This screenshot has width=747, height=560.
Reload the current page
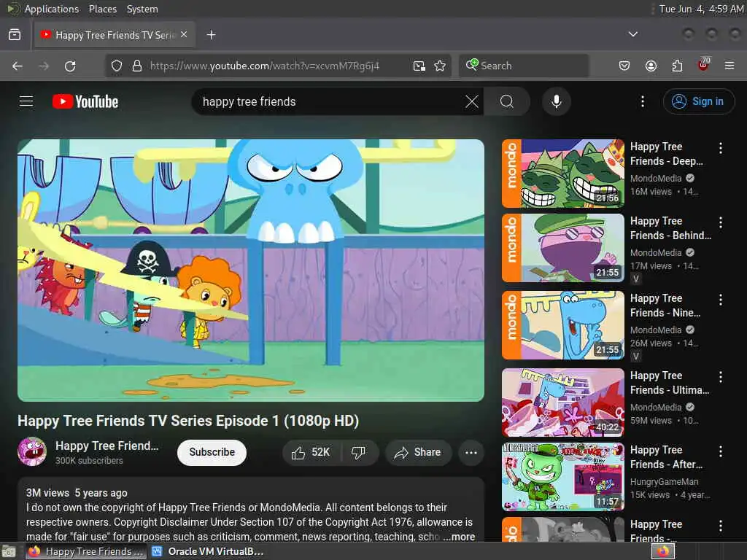(x=70, y=66)
